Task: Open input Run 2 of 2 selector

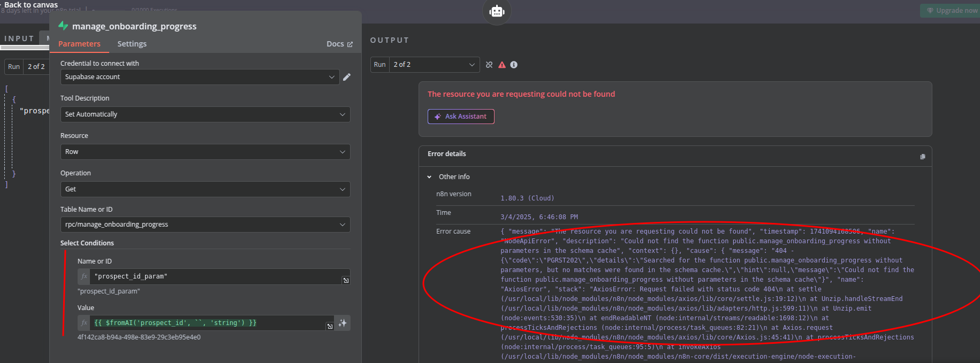Action: 36,67
